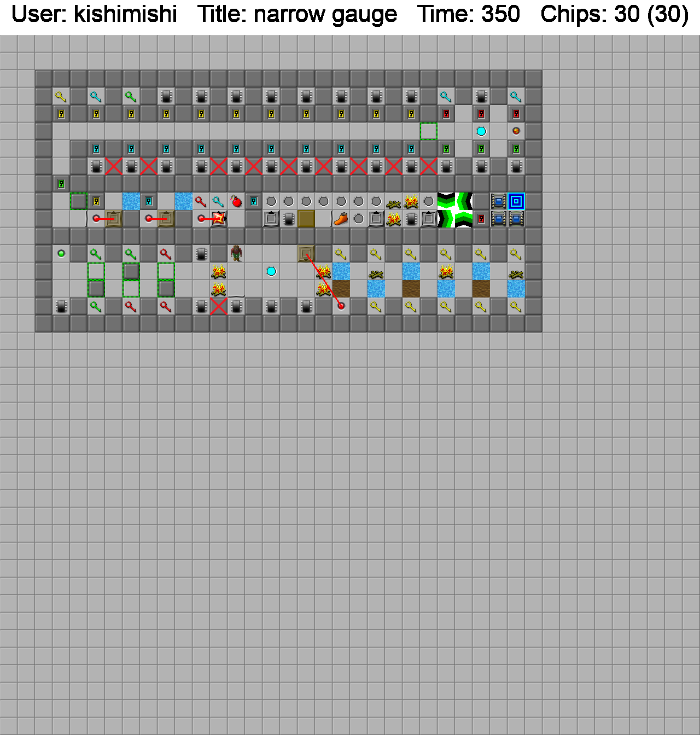This screenshot has width=700, height=735.
Task: Click the red X in the bottom row
Action: 219,306
